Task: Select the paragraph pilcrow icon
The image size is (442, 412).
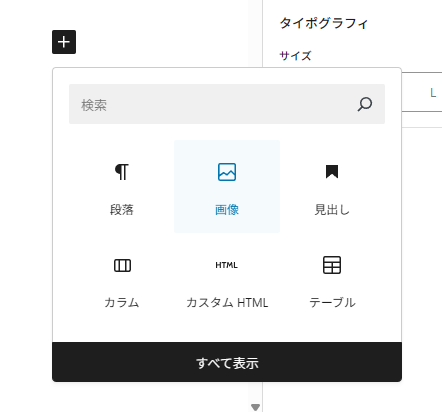Action: [x=122, y=172]
